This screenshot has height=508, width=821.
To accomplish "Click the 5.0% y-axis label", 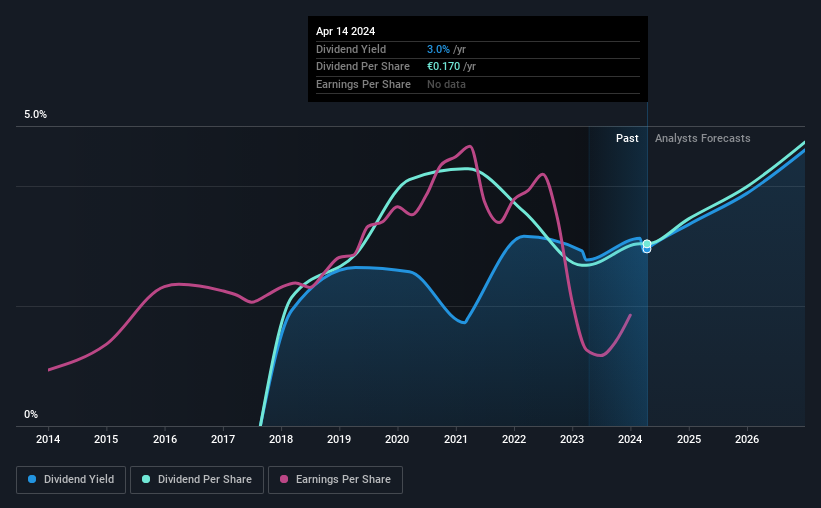I will pyautogui.click(x=35, y=114).
